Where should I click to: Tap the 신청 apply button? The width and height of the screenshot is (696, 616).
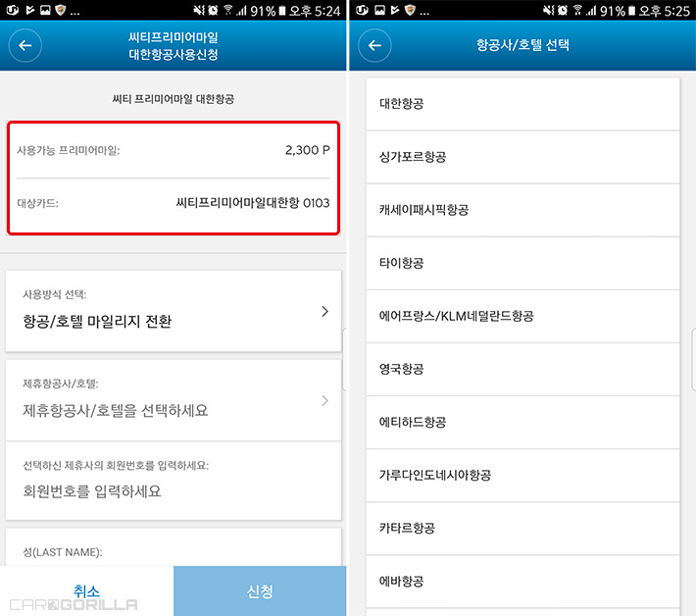click(260, 590)
